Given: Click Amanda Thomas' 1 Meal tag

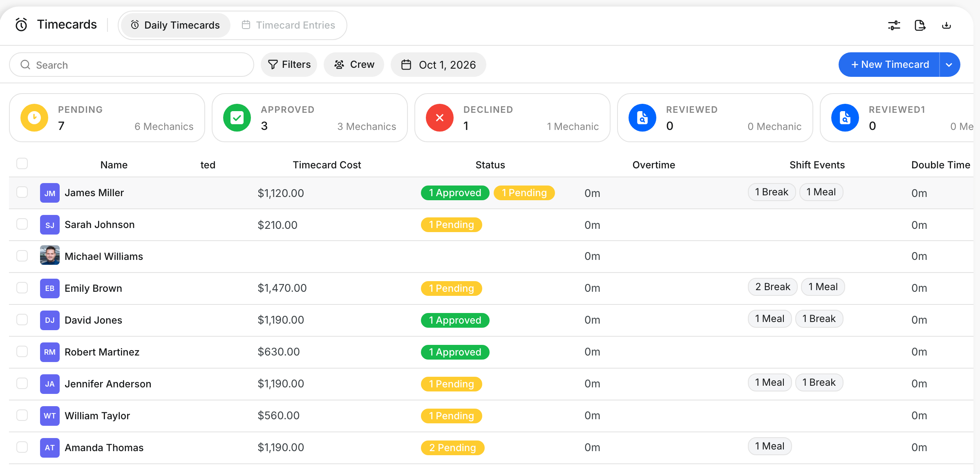Looking at the screenshot, I should (770, 446).
